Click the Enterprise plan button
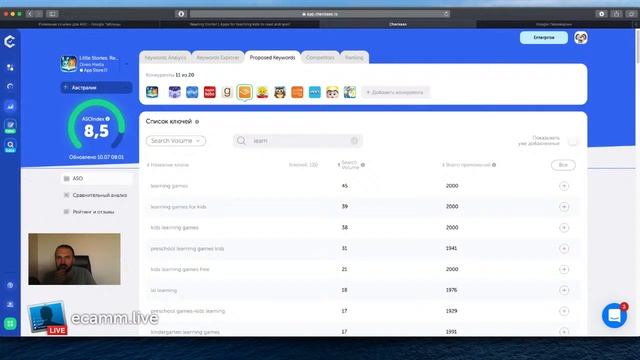 (x=544, y=38)
